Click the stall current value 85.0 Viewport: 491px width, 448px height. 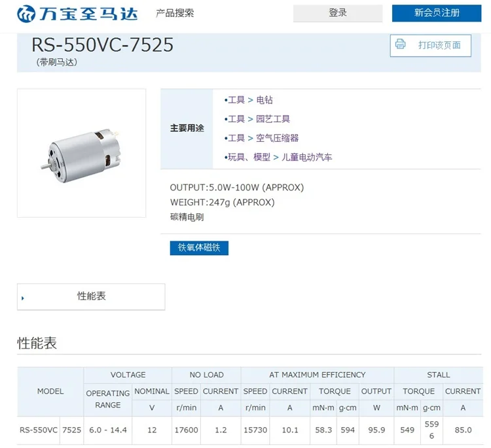pos(463,430)
